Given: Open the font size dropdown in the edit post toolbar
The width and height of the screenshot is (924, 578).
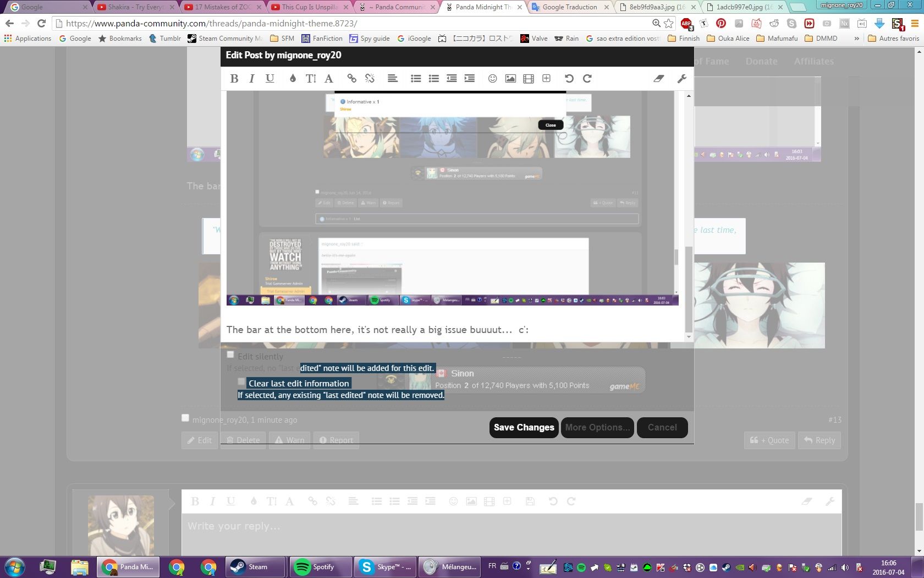Looking at the screenshot, I should click(x=311, y=79).
